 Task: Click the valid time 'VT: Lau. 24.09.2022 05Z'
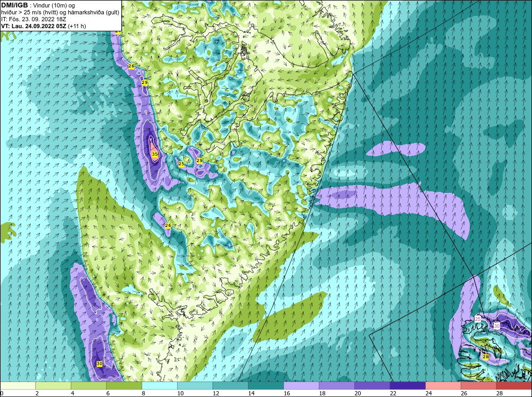click(x=34, y=26)
